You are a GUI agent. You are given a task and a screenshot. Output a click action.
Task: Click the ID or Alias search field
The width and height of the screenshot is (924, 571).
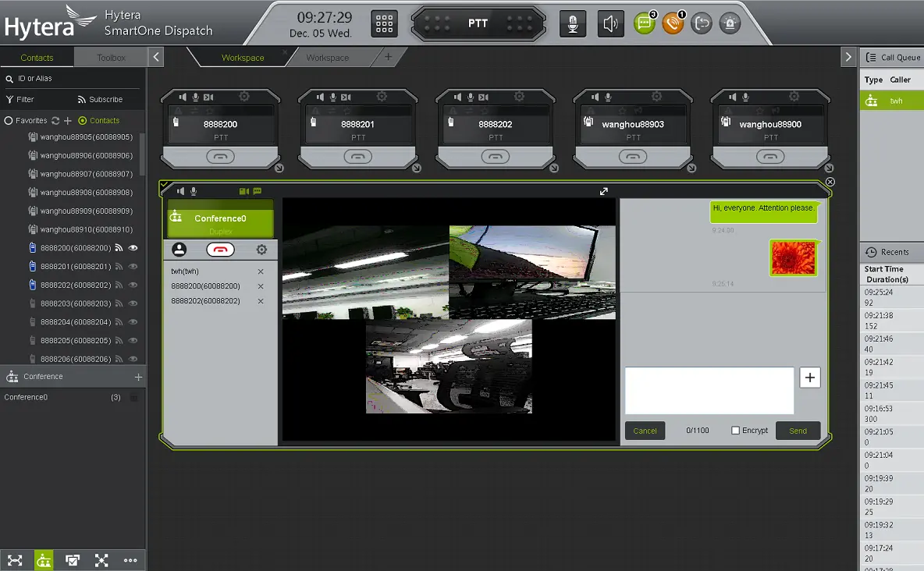(x=74, y=79)
